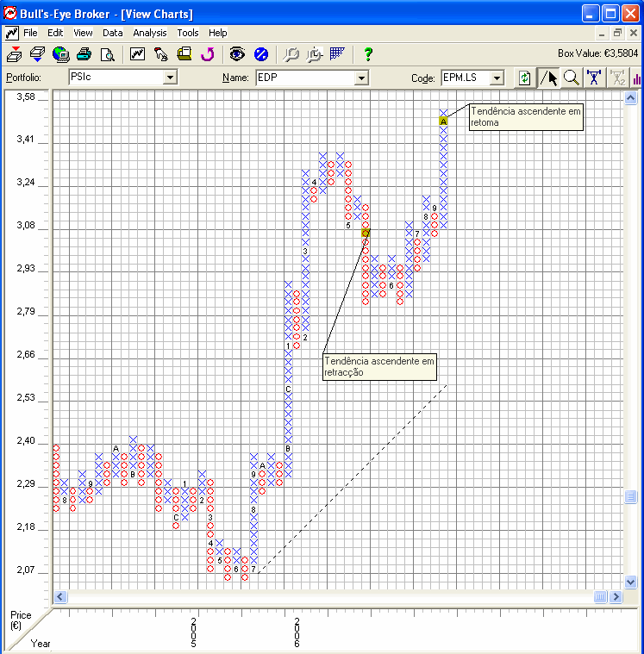The height and width of the screenshot is (654, 644).
Task: Click the line chart toolbar icon
Action: [x=137, y=53]
